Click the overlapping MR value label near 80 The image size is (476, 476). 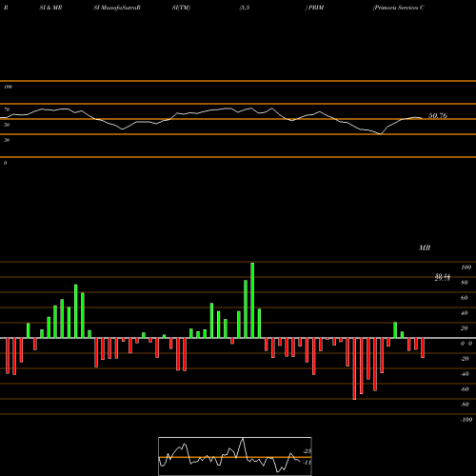443,278
